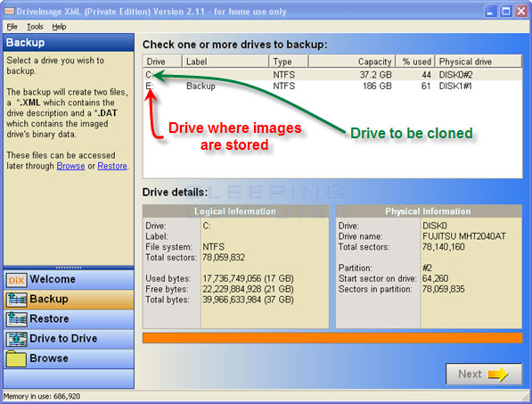Click the Drive to Drive icon
The image size is (532, 404).
pos(16,339)
